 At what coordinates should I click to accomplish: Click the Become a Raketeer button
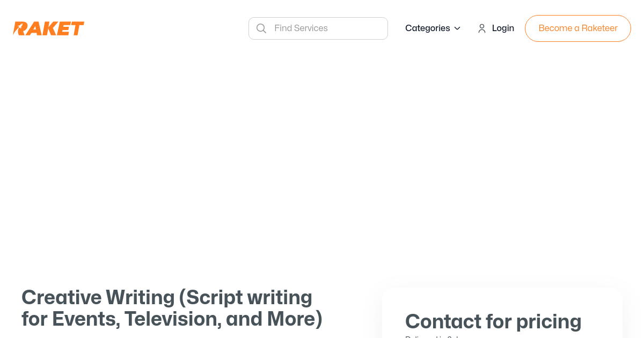click(x=578, y=28)
